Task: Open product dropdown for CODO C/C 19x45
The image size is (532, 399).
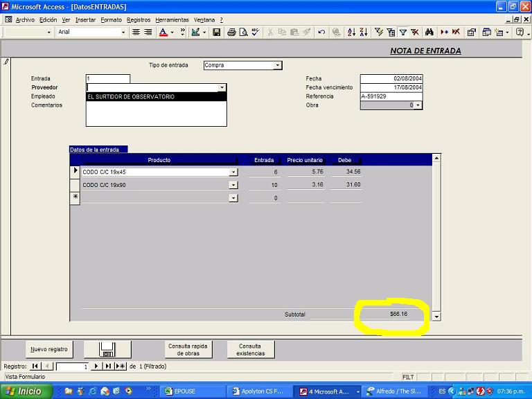Action: click(x=233, y=172)
